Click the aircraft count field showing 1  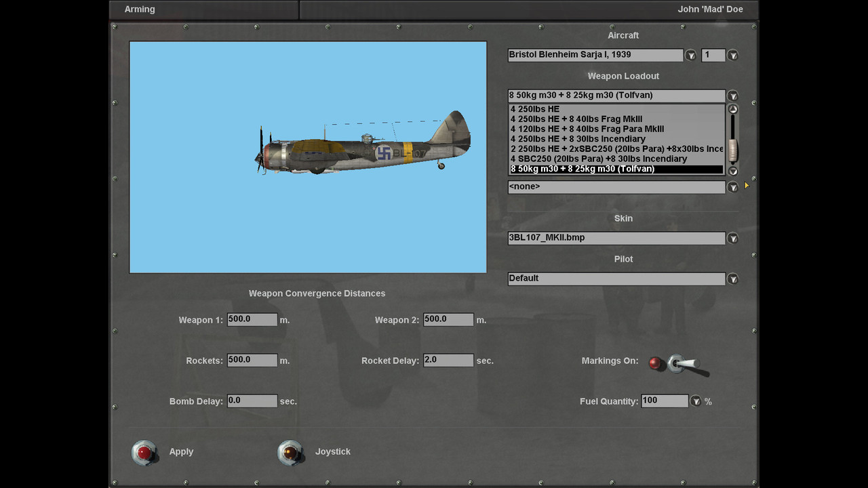coord(713,55)
